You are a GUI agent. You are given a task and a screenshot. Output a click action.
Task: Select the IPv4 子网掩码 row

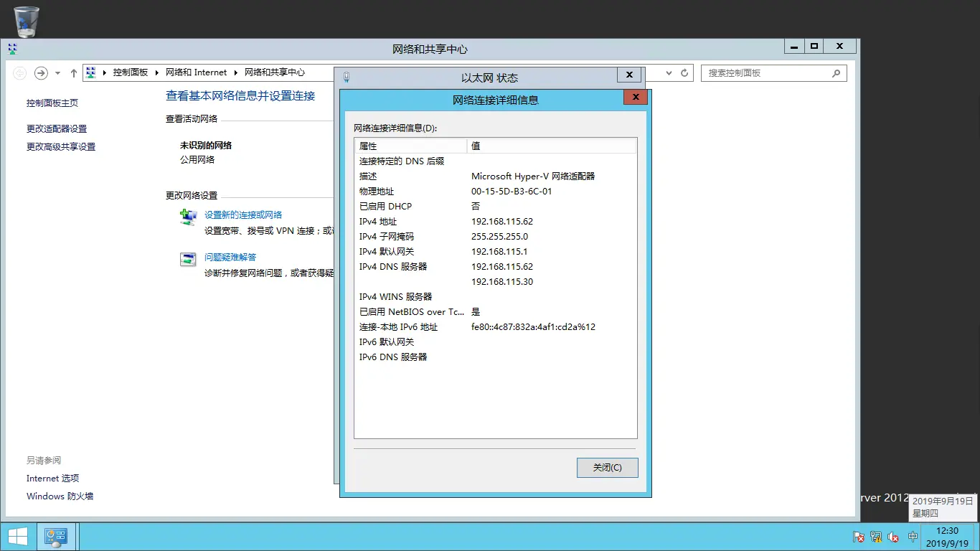coord(496,237)
